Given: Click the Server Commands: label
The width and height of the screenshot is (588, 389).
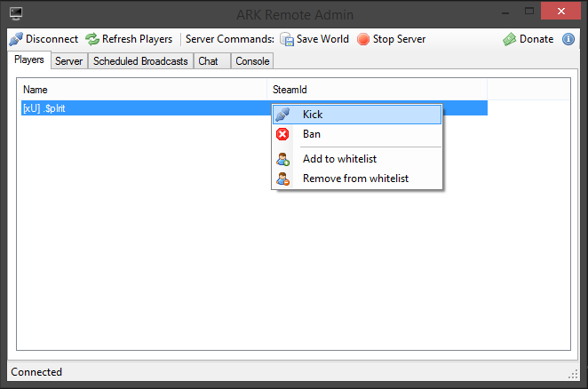Looking at the screenshot, I should click(230, 39).
